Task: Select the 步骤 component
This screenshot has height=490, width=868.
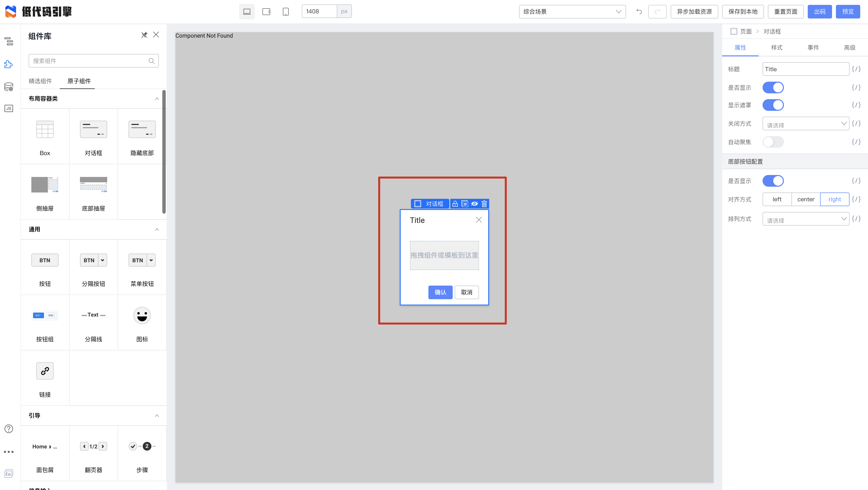Action: click(x=142, y=453)
